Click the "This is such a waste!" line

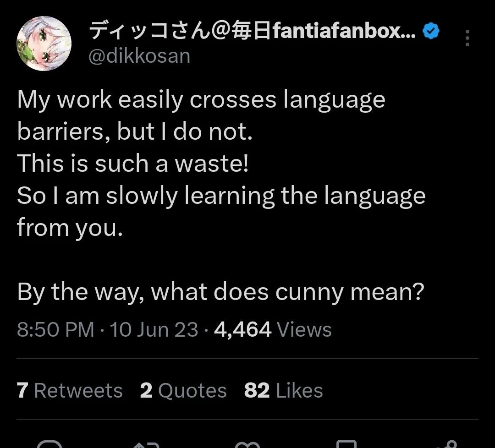tap(133, 164)
